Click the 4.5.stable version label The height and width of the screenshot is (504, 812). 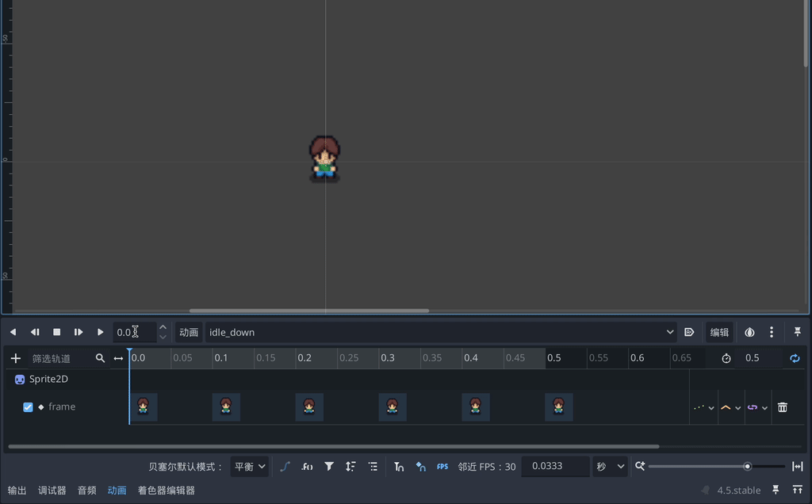738,491
